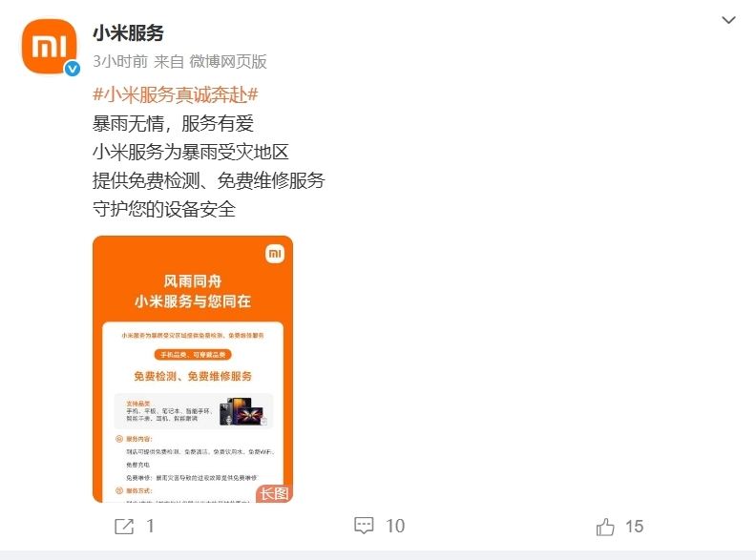Expand post options chevron at top right
The width and height of the screenshot is (756, 560).
click(728, 20)
